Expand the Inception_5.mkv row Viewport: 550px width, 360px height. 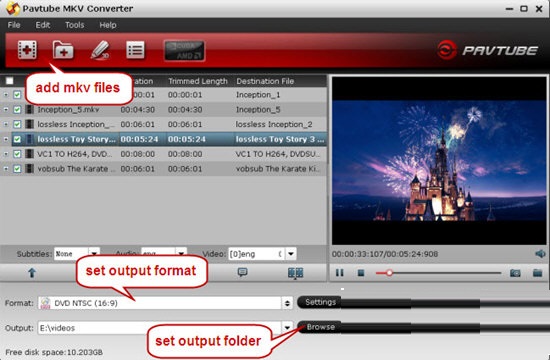[6, 109]
